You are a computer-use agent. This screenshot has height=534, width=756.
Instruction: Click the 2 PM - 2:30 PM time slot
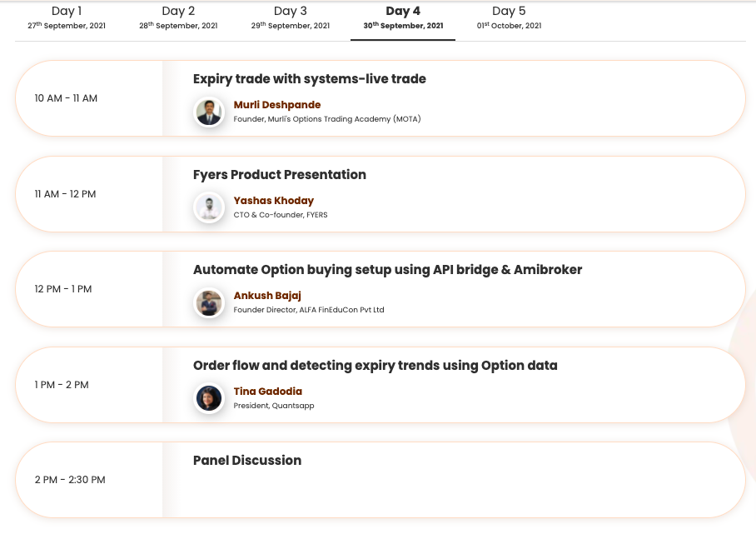[x=70, y=480]
